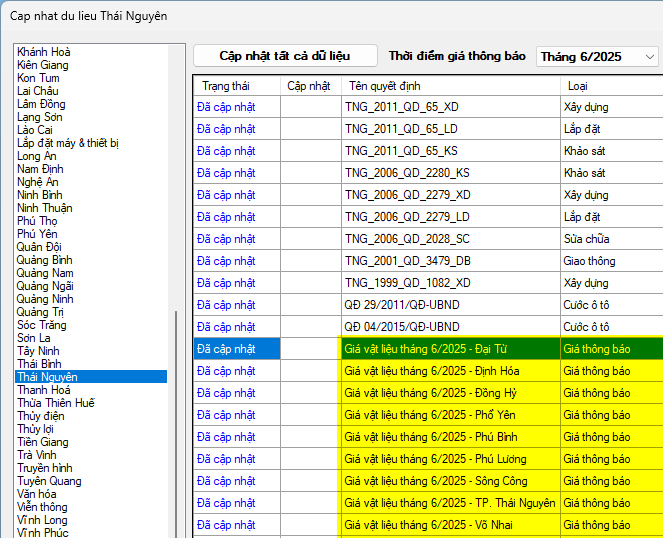663x538 pixels.
Task: Select 'Văn hóa' in the list
Action: 36,494
